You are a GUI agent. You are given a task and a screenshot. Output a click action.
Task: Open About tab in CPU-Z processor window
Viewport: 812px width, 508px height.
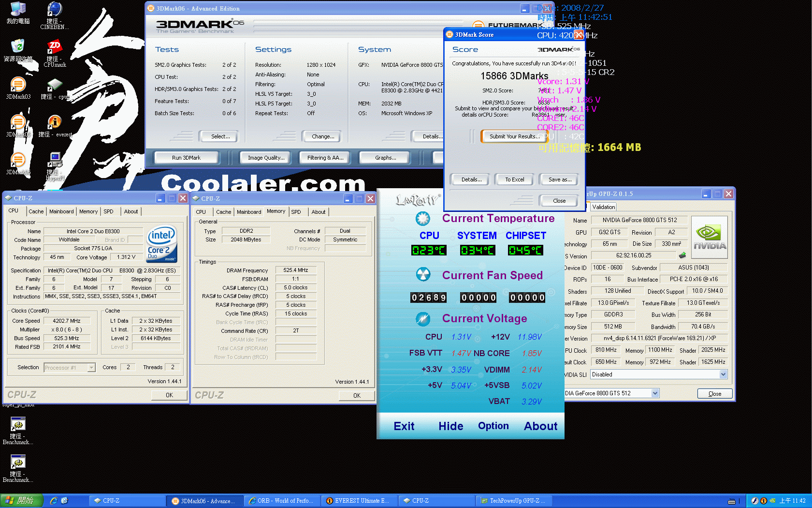[x=131, y=211]
